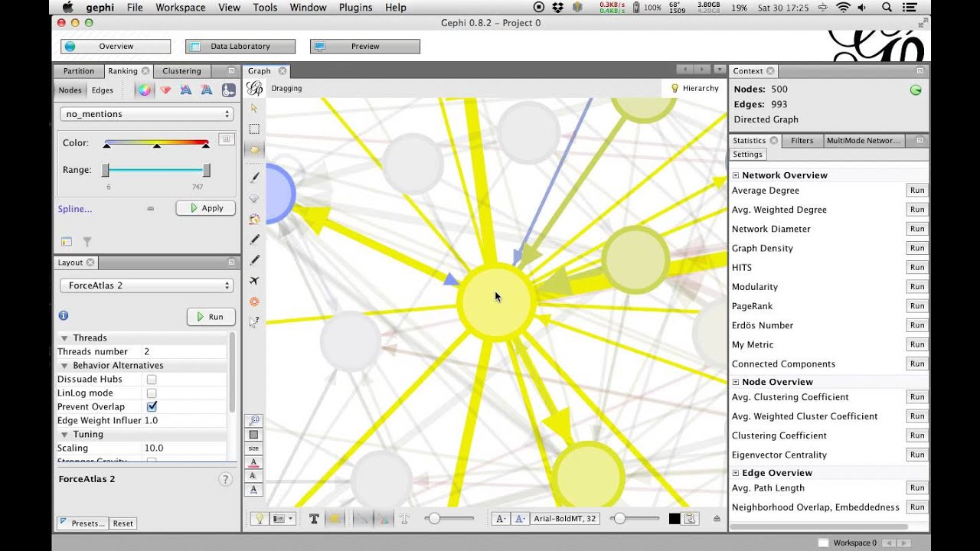Select the airplane shortest path tool

coord(254,281)
